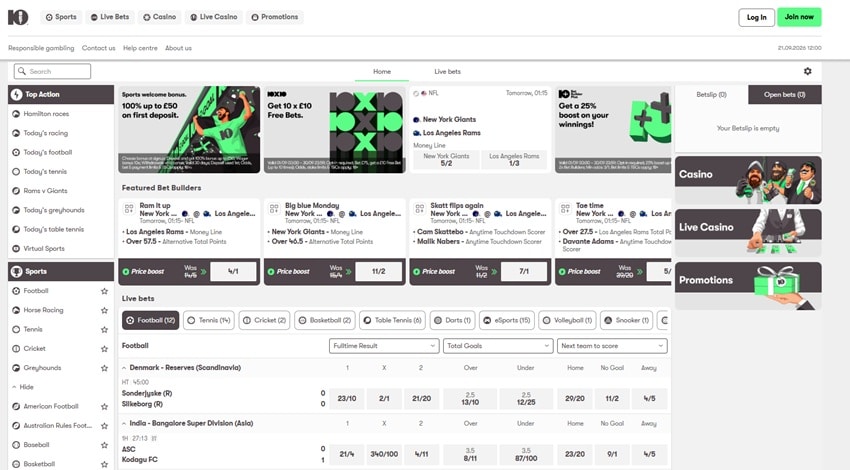Open Live Casino in top navigation
This screenshot has height=470, width=850.
[214, 17]
